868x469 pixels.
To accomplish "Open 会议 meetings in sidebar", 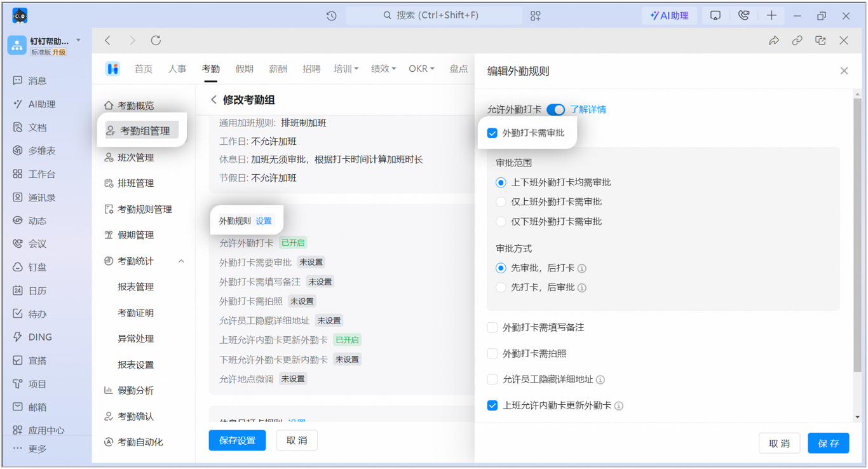I will [18, 243].
